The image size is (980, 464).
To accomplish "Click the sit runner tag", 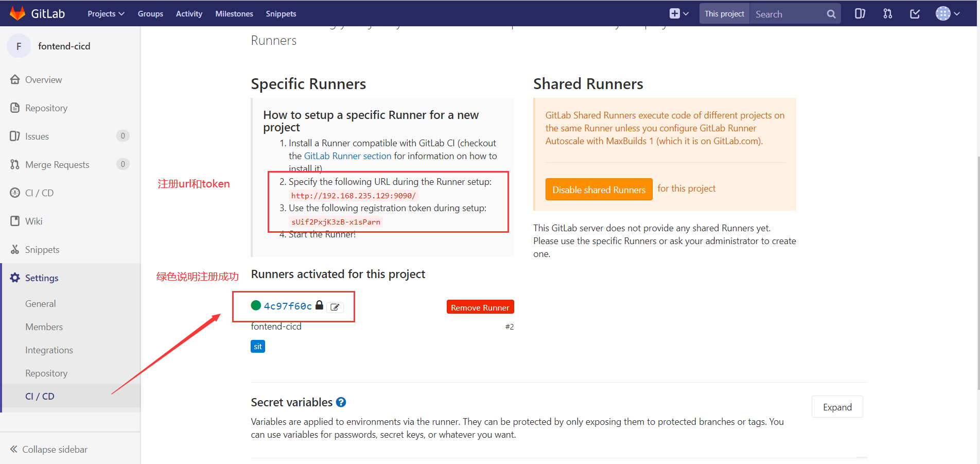I will (258, 347).
